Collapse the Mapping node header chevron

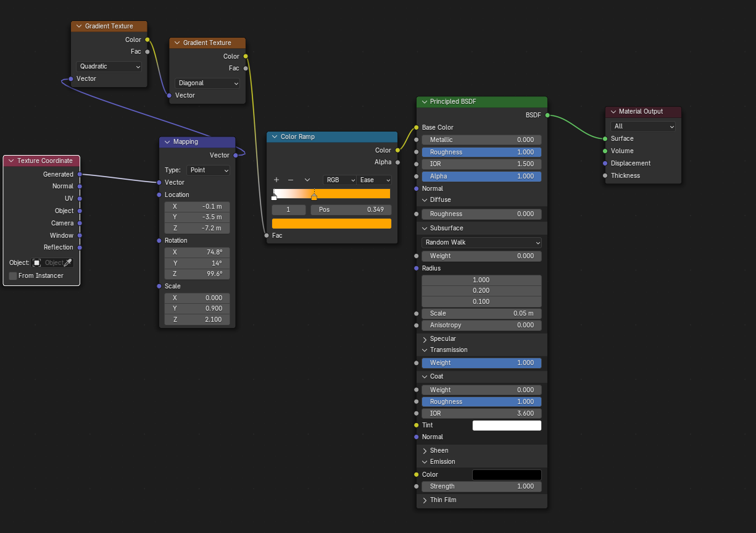tap(167, 141)
